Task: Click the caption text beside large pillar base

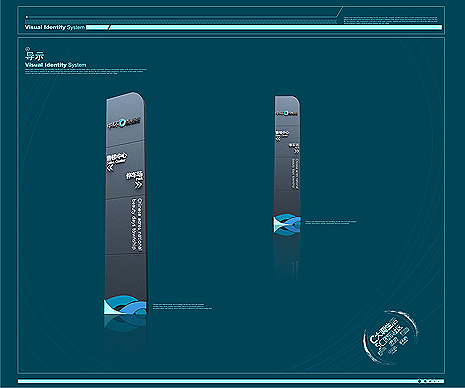Action: (x=182, y=306)
